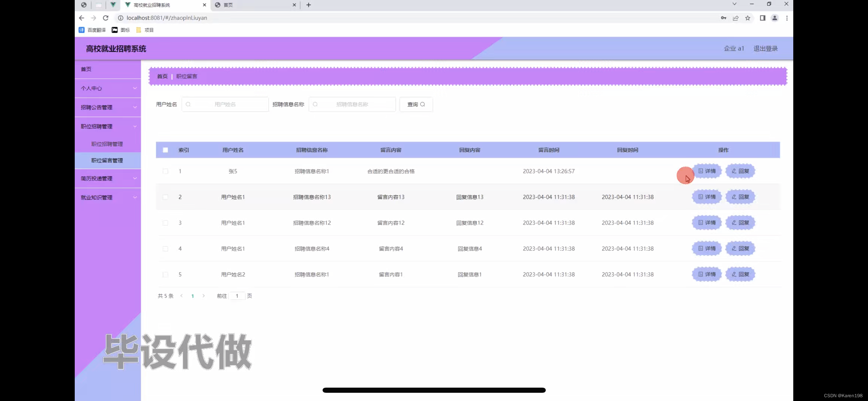
Task: Open 项目 bookmarks folder
Action: pyautogui.click(x=145, y=30)
